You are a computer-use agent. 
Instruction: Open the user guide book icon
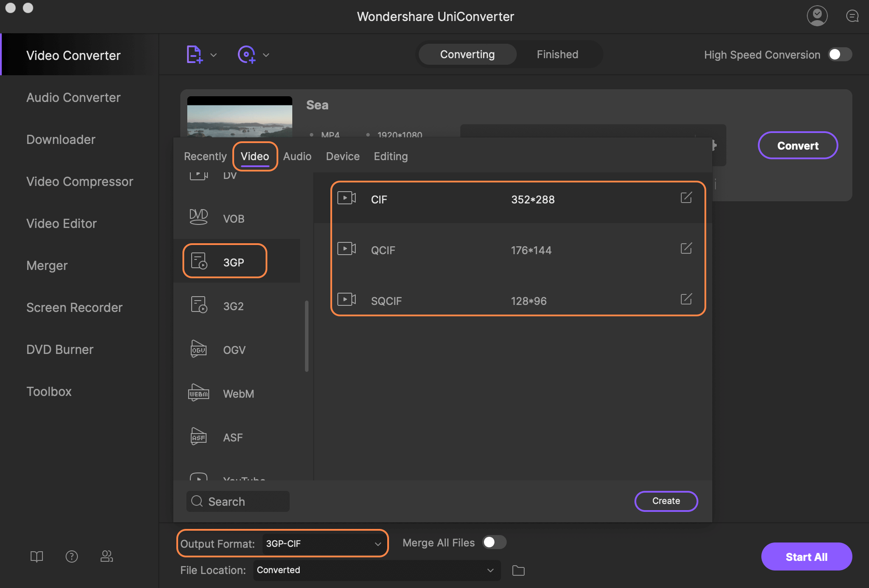[x=37, y=556]
